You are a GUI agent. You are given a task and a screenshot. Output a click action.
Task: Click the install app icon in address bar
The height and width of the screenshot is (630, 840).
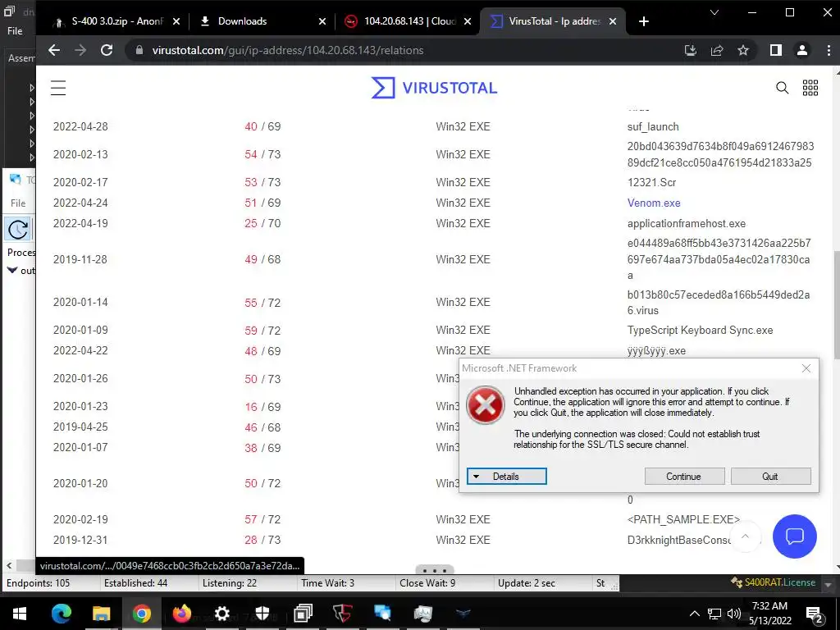click(691, 50)
